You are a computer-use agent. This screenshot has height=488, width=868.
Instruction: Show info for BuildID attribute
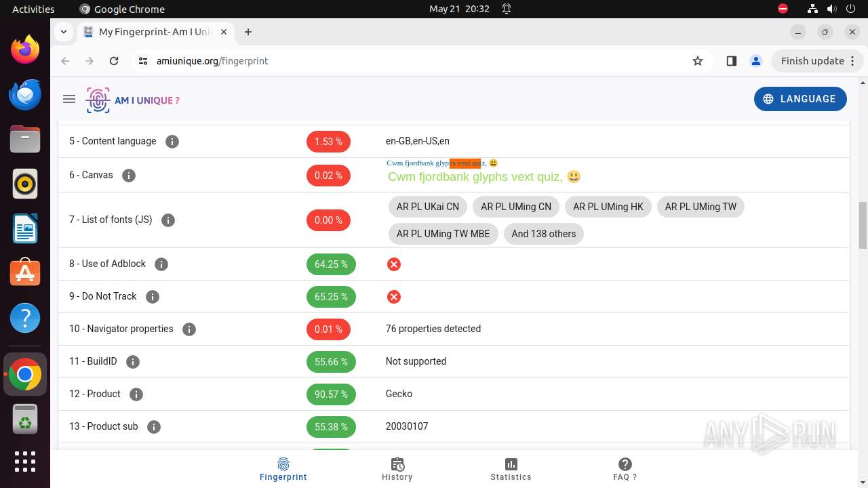[x=133, y=362]
